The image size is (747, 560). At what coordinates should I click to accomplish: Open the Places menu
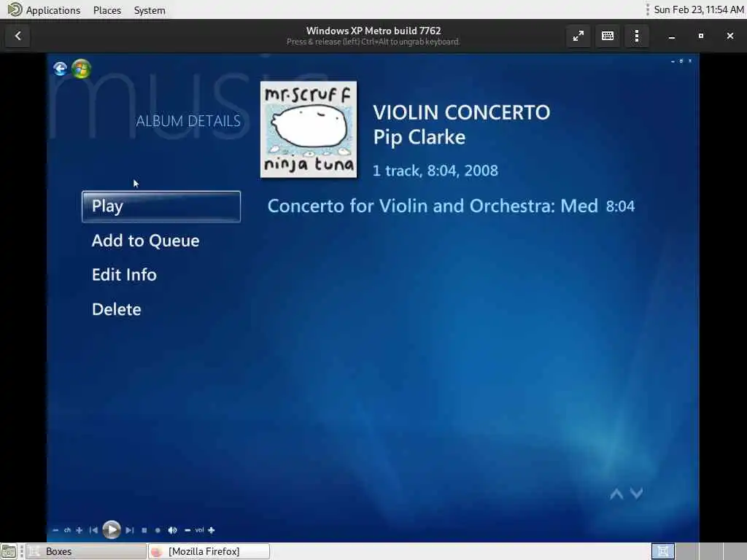coord(107,10)
